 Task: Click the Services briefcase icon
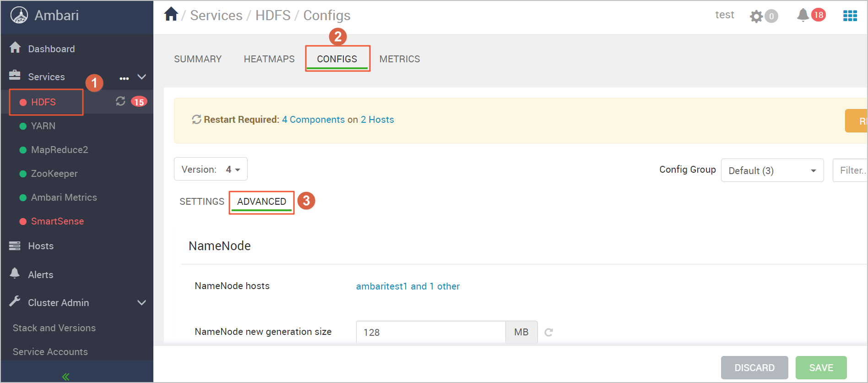coord(15,75)
